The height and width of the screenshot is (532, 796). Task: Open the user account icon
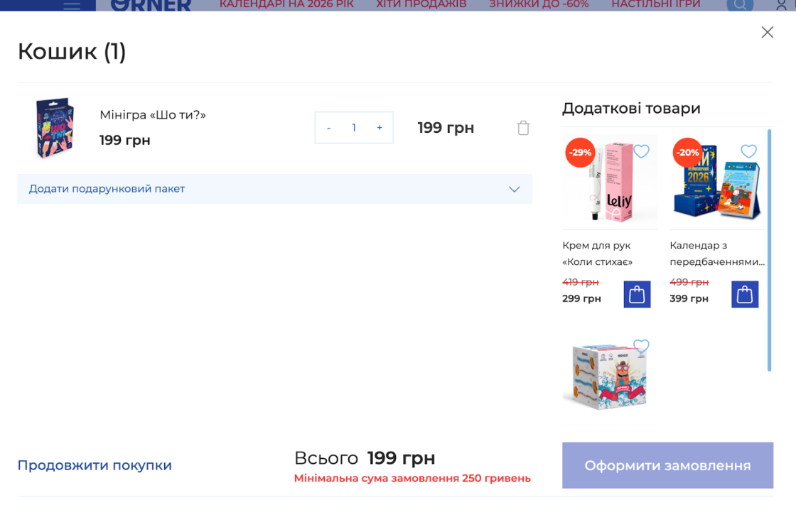coord(781,5)
